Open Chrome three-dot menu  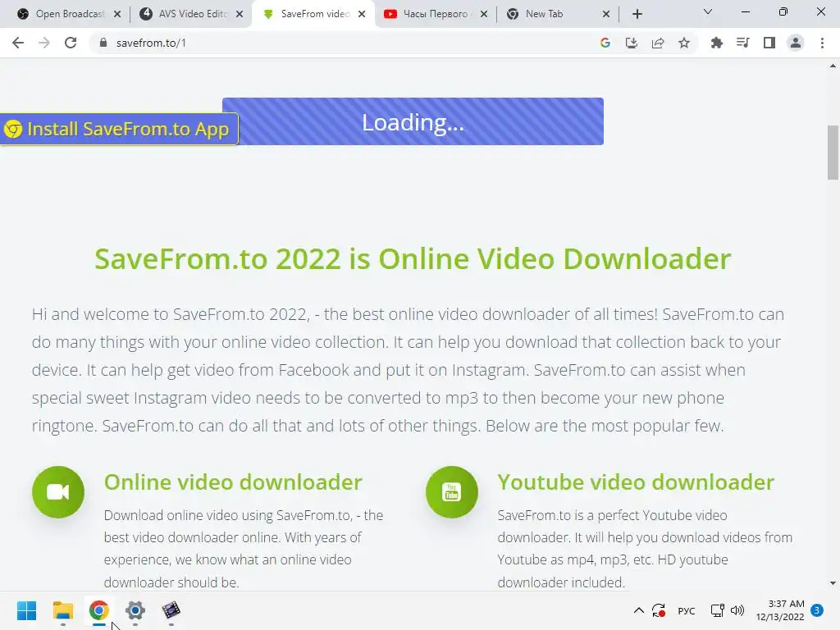(822, 43)
